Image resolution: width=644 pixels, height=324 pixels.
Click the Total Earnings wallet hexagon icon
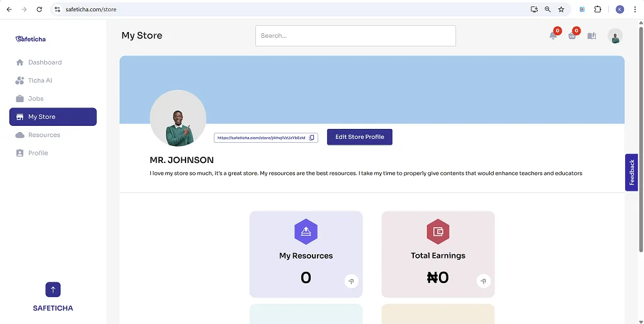[438, 232]
